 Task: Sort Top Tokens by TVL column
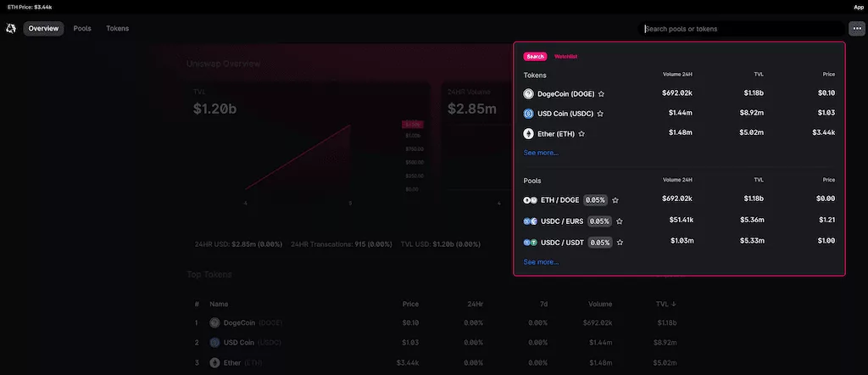click(666, 304)
